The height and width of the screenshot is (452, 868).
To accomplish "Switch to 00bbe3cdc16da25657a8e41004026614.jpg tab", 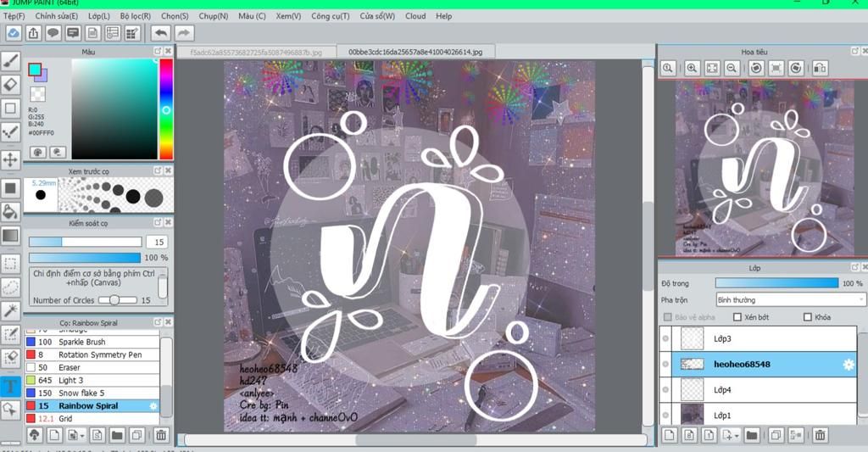I will click(415, 52).
